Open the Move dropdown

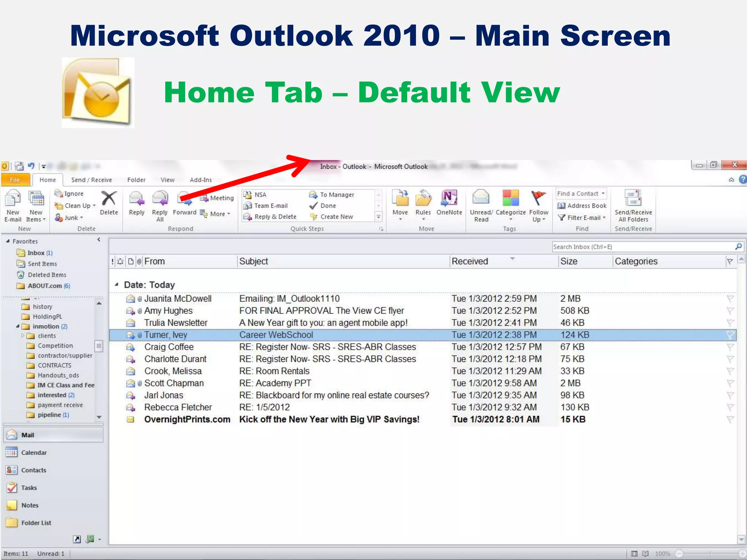pyautogui.click(x=400, y=205)
